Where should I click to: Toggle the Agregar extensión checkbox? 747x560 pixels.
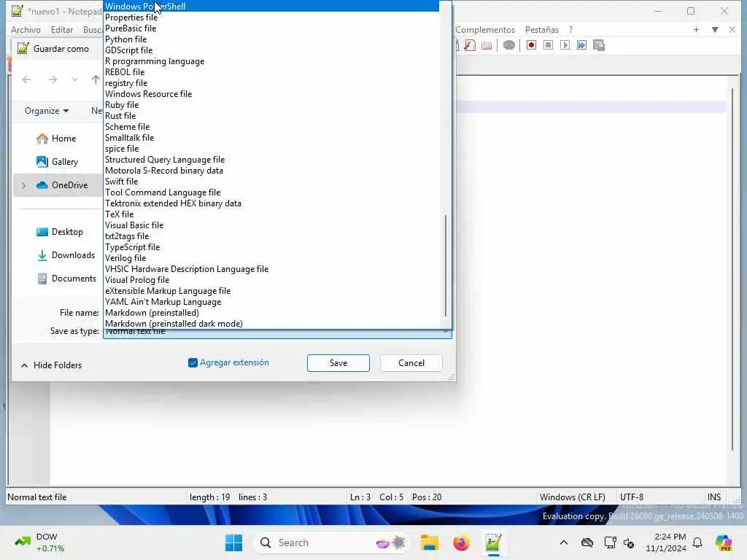[x=193, y=363]
